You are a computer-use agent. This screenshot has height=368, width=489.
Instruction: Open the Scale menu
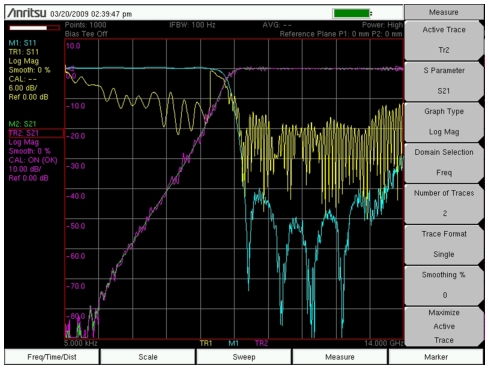148,357
